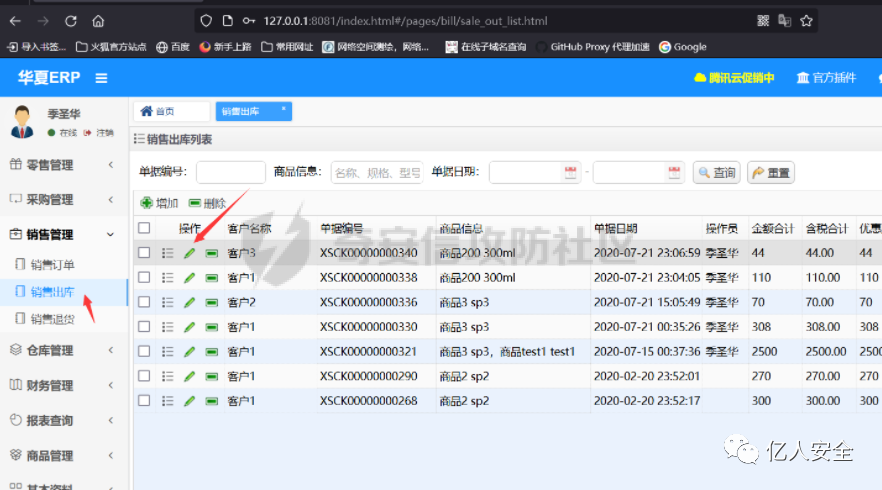Viewport: 882px width, 490px height.
Task: Open start date calendar picker icon
Action: click(570, 173)
